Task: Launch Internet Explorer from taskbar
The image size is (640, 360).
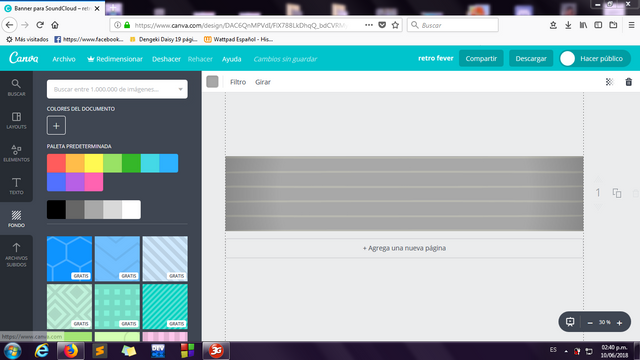Action: (x=41, y=351)
